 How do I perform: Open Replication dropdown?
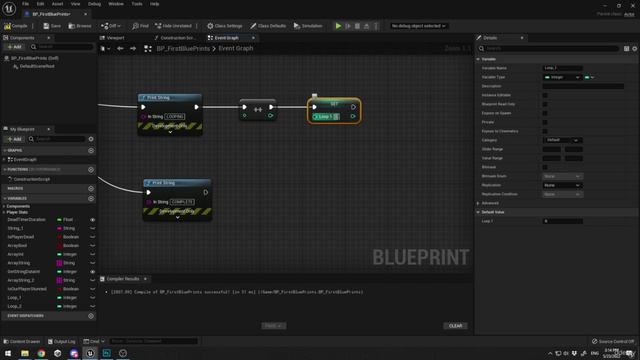[x=562, y=185]
